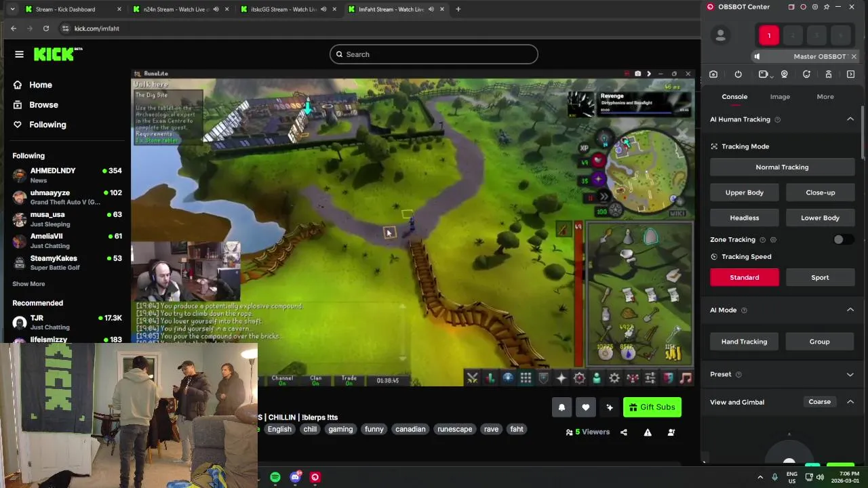868x488 pixels.
Task: Pin the OBSBOT Center window
Action: (827, 7)
